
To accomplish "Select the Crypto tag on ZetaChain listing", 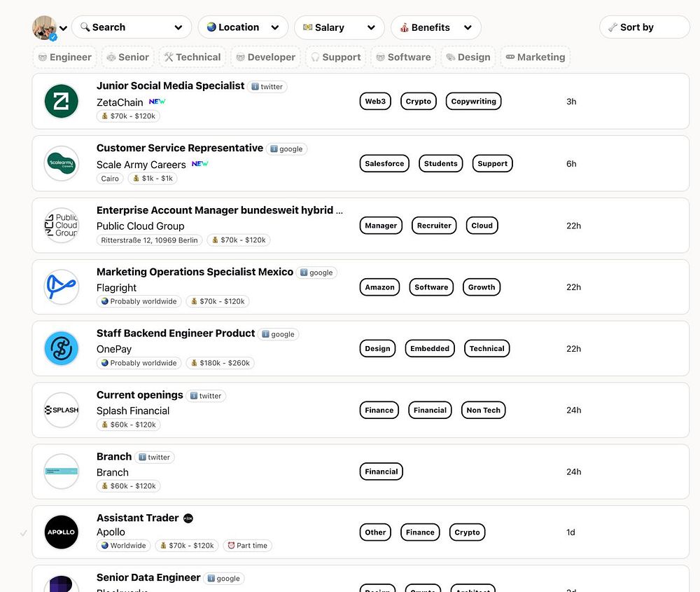I will (x=419, y=102).
